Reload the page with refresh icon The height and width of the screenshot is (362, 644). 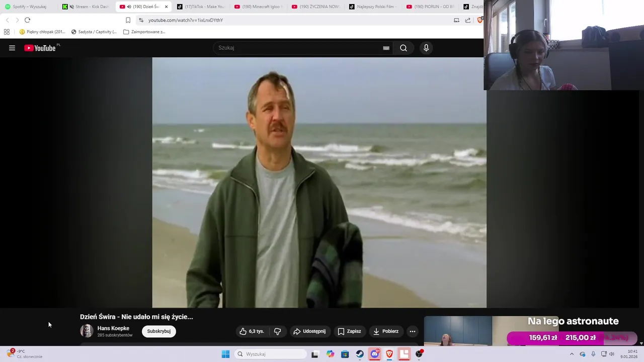[x=27, y=20]
